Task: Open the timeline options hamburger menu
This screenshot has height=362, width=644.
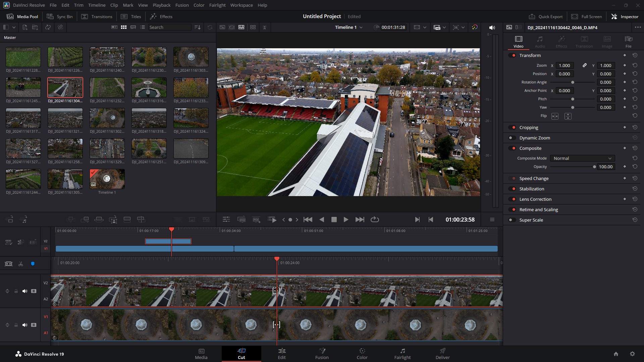Action: (492, 220)
